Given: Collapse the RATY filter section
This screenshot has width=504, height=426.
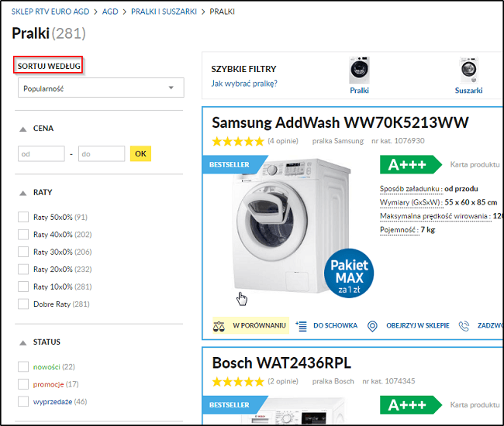Looking at the screenshot, I should [x=23, y=192].
